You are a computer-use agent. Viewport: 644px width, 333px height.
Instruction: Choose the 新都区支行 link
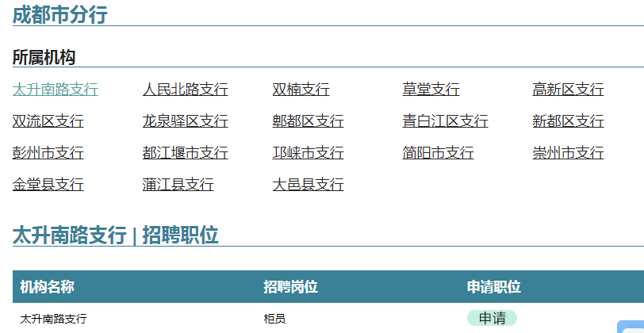568,121
